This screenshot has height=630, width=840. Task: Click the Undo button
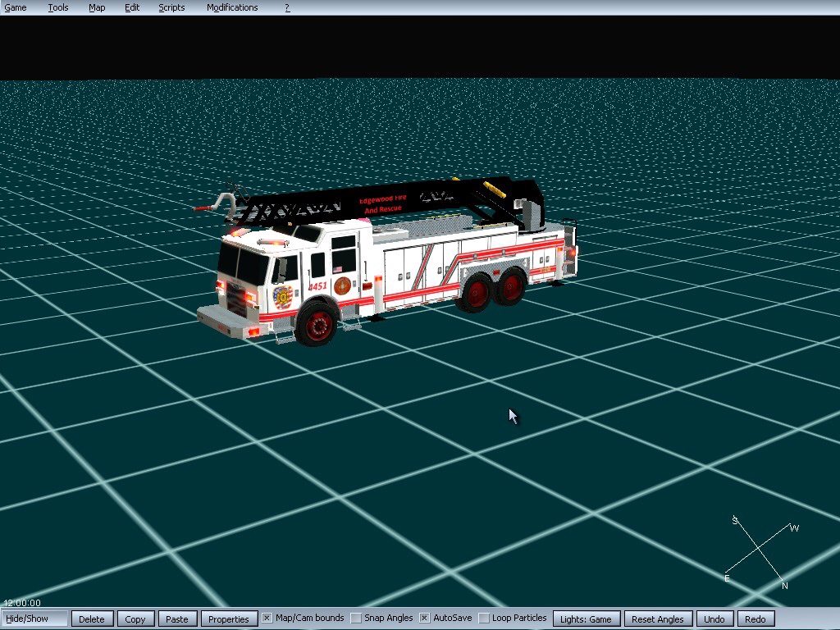pos(714,619)
